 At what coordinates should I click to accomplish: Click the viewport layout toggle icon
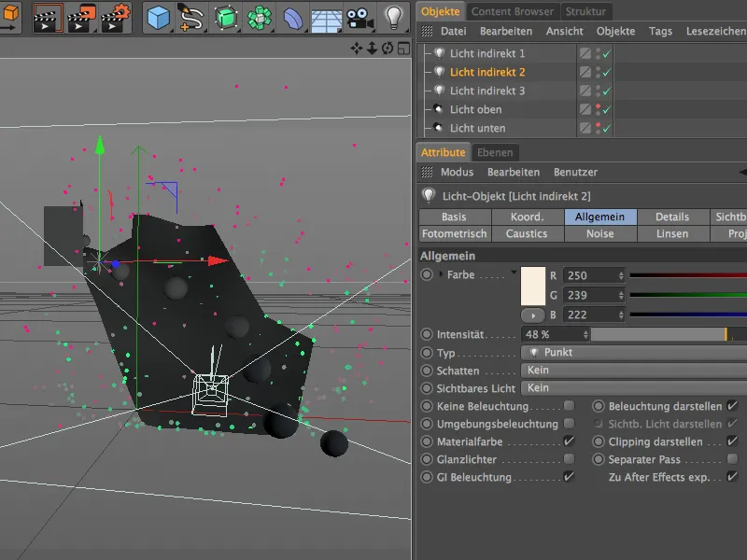coord(404,49)
